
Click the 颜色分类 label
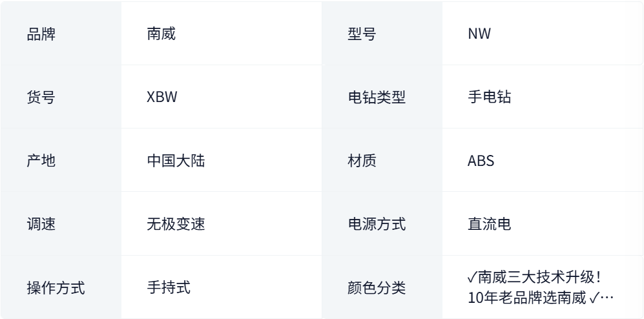(x=377, y=287)
